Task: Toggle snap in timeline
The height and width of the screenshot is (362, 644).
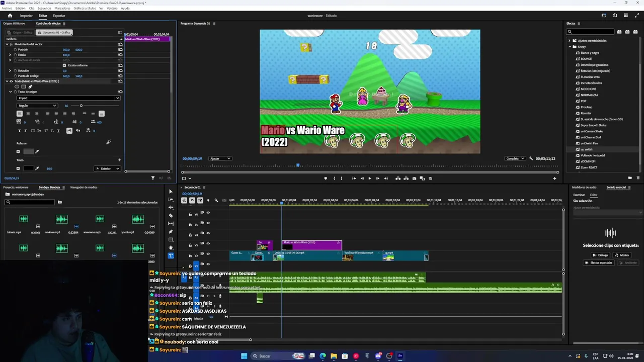Action: 192,200
